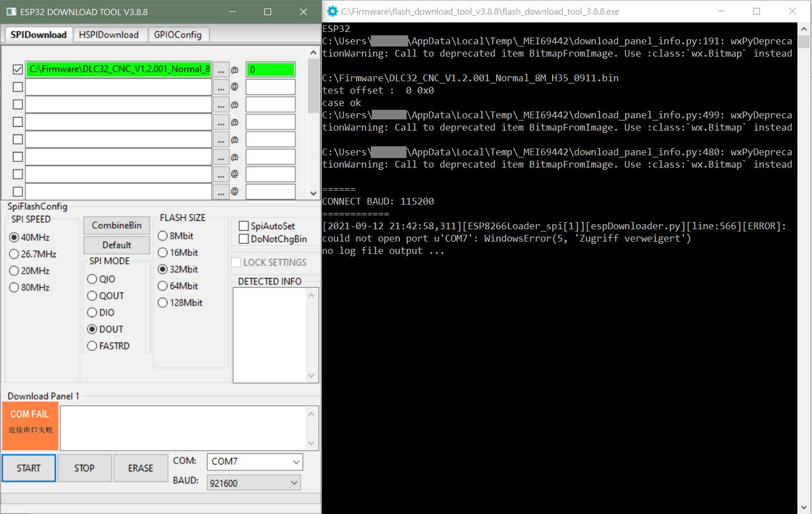Click the orange COM FAIL status indicator
The image size is (812, 514).
click(30, 426)
